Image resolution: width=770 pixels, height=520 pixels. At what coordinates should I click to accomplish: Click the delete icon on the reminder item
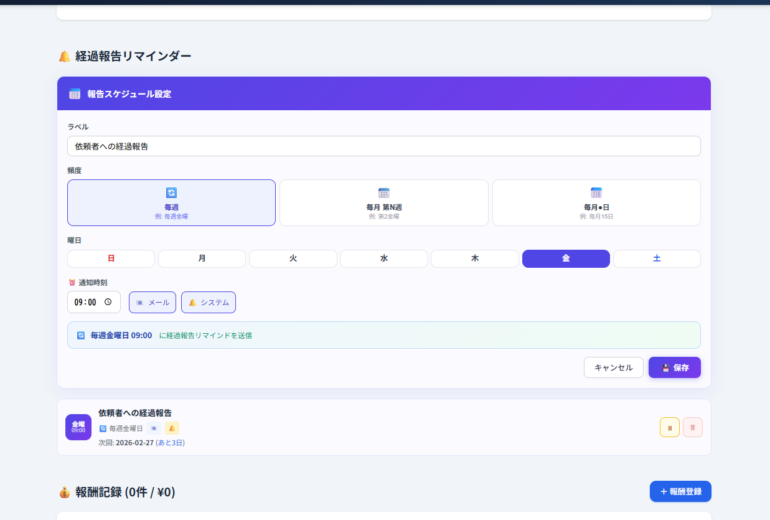click(692, 427)
